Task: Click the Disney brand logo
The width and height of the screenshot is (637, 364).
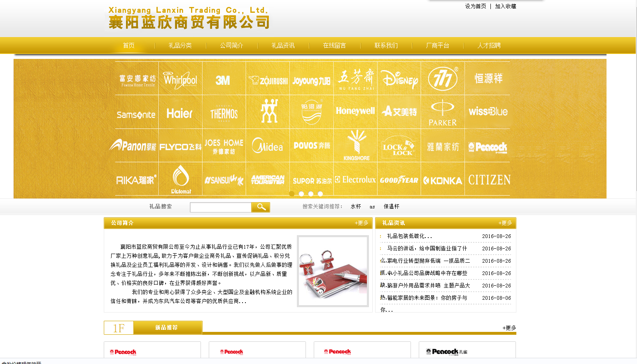Action: 399,79
